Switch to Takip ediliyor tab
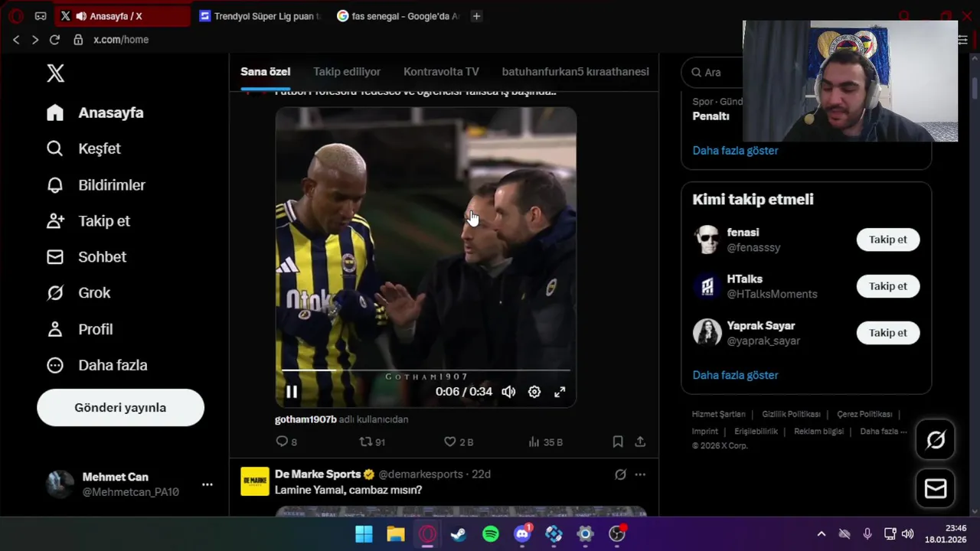Image resolution: width=980 pixels, height=551 pixels. 347,72
